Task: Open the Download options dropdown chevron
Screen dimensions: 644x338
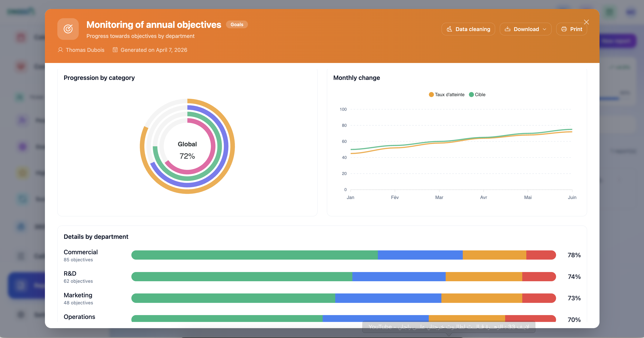Action: tap(545, 29)
